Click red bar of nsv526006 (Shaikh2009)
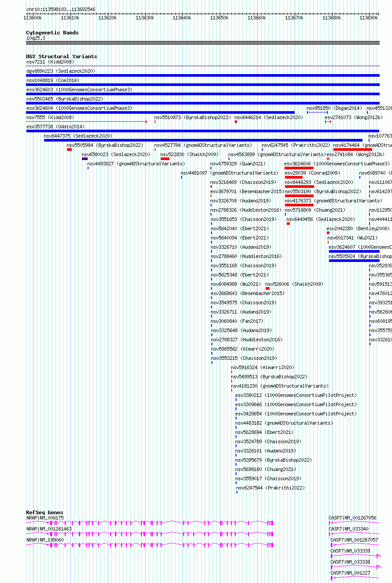 coord(267,288)
